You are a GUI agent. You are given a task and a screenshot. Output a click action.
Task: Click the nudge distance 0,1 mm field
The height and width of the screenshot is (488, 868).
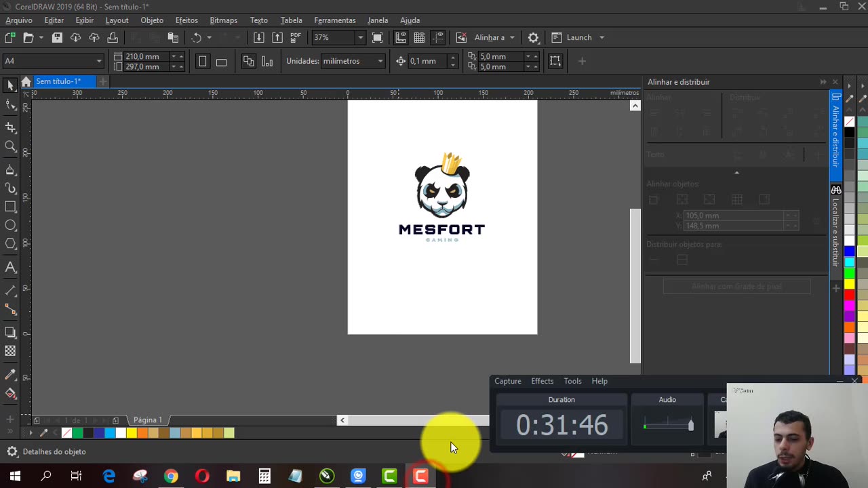coord(427,61)
